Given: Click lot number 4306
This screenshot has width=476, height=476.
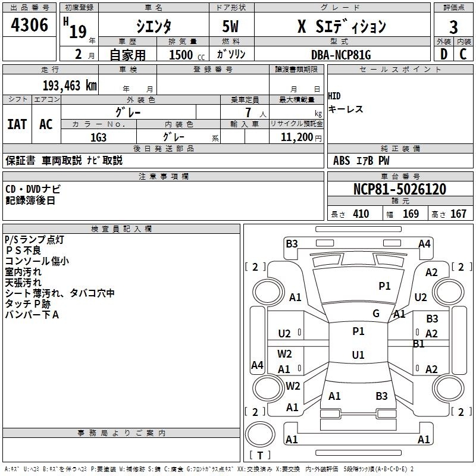Looking at the screenshot, I should point(29,24).
